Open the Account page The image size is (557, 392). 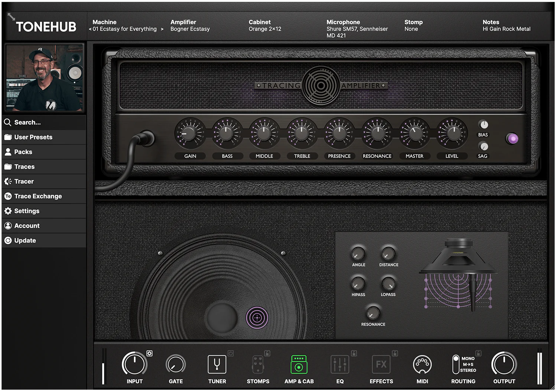(44, 226)
